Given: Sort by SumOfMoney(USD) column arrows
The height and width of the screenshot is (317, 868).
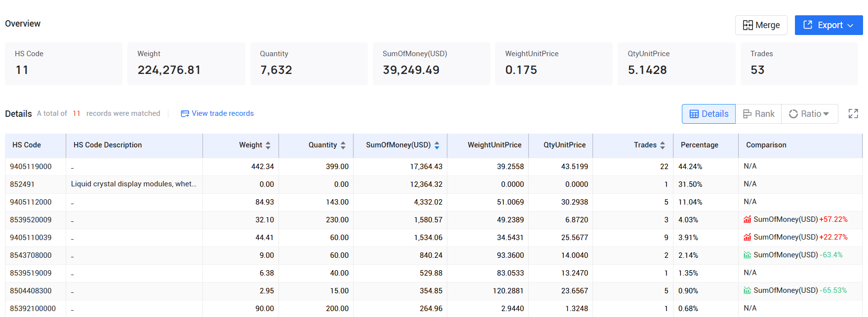Looking at the screenshot, I should (x=437, y=145).
